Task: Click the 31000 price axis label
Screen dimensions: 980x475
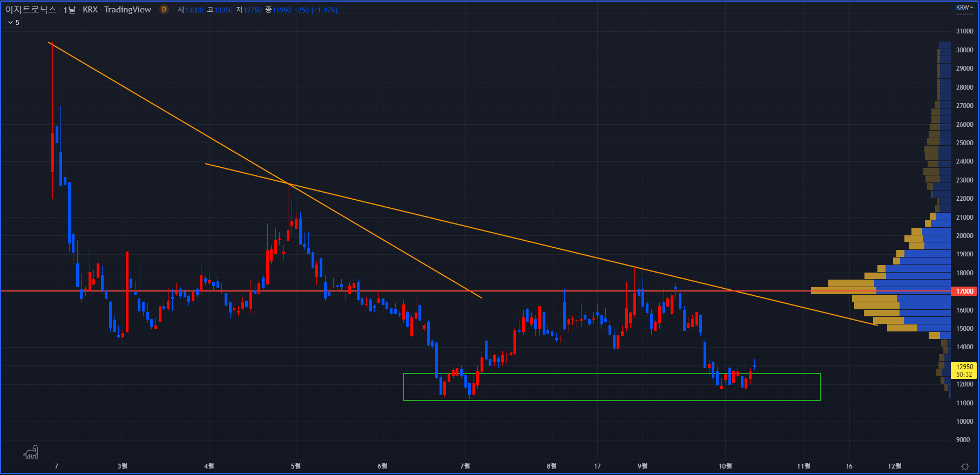Action: click(964, 31)
